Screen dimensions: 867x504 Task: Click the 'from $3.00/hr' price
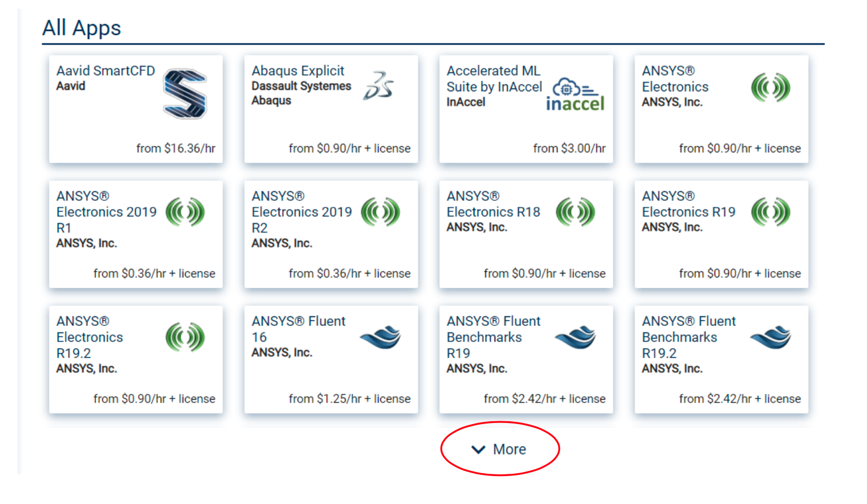(x=569, y=148)
